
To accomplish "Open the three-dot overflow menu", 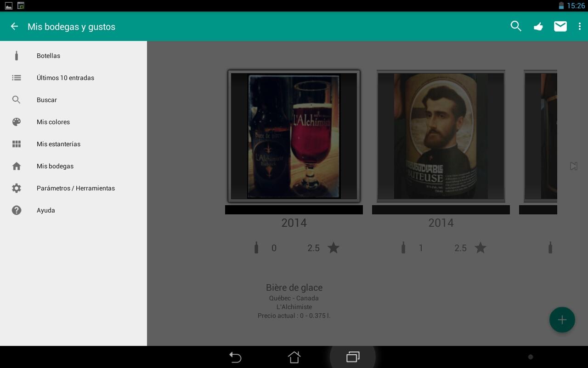I will click(x=580, y=26).
